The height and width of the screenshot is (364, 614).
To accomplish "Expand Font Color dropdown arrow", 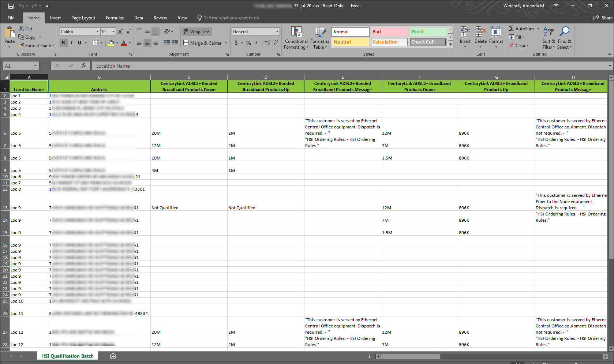I will point(130,43).
